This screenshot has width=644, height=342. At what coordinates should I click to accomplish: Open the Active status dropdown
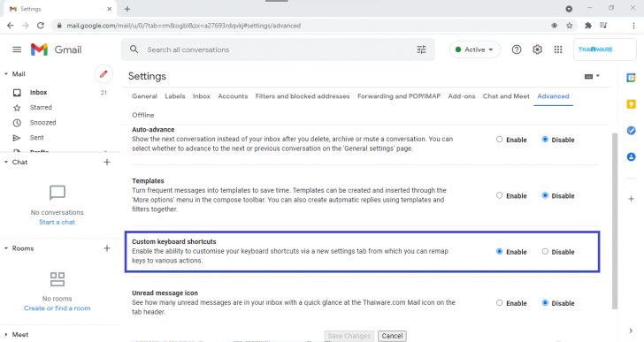pos(475,49)
